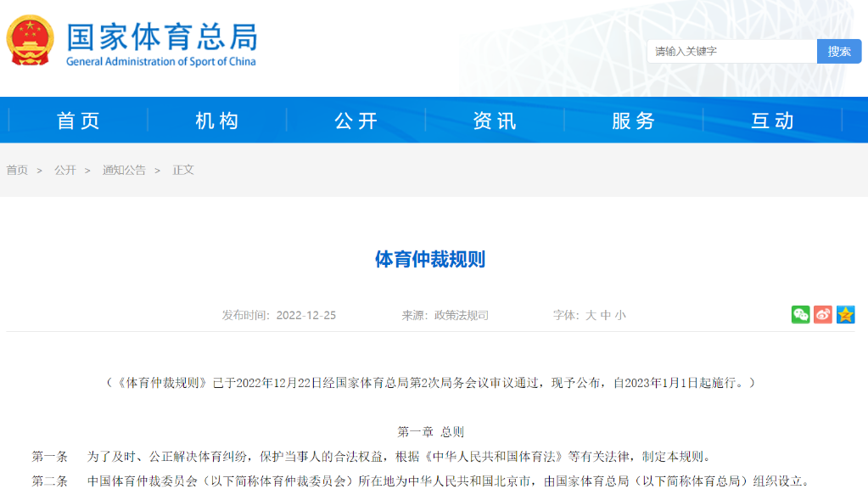Image resolution: width=868 pixels, height=489 pixels.
Task: Click the keyword search input field
Action: tap(730, 51)
